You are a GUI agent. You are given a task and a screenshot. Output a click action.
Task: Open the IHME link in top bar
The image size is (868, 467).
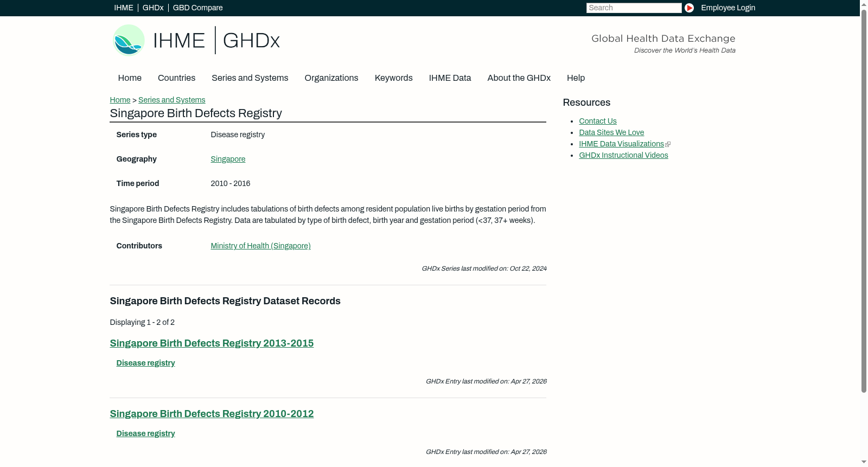(x=124, y=8)
